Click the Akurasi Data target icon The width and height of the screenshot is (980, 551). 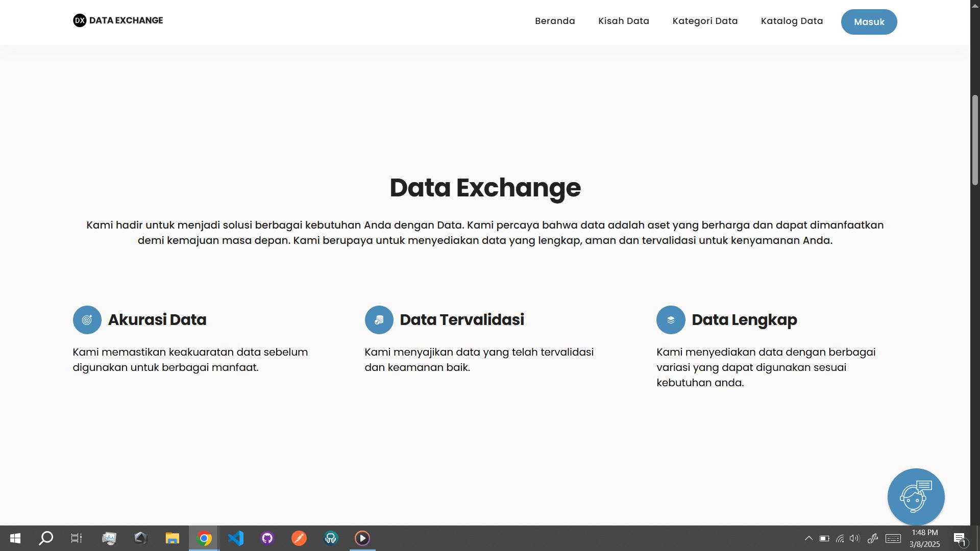pyautogui.click(x=87, y=320)
